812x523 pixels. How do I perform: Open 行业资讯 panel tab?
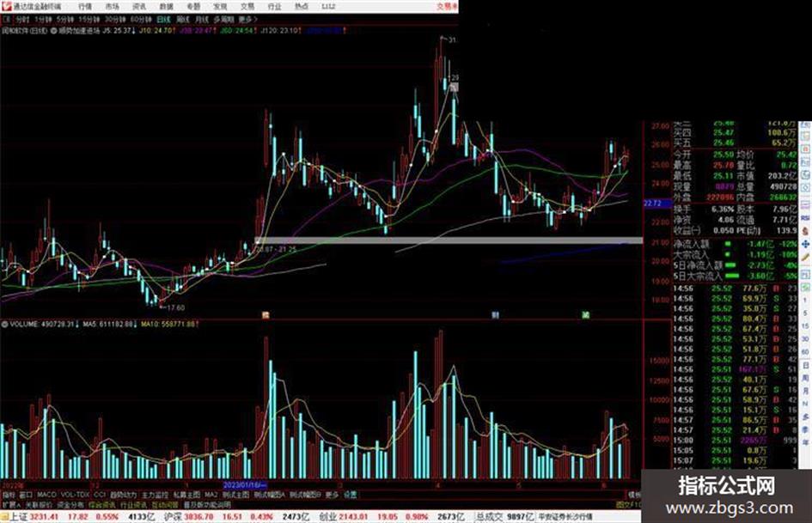(x=133, y=504)
